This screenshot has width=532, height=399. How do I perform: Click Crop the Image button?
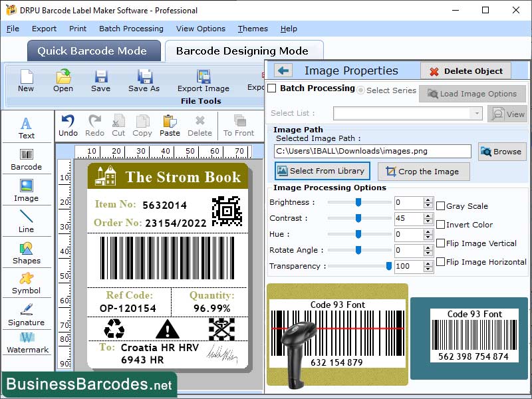(x=424, y=172)
